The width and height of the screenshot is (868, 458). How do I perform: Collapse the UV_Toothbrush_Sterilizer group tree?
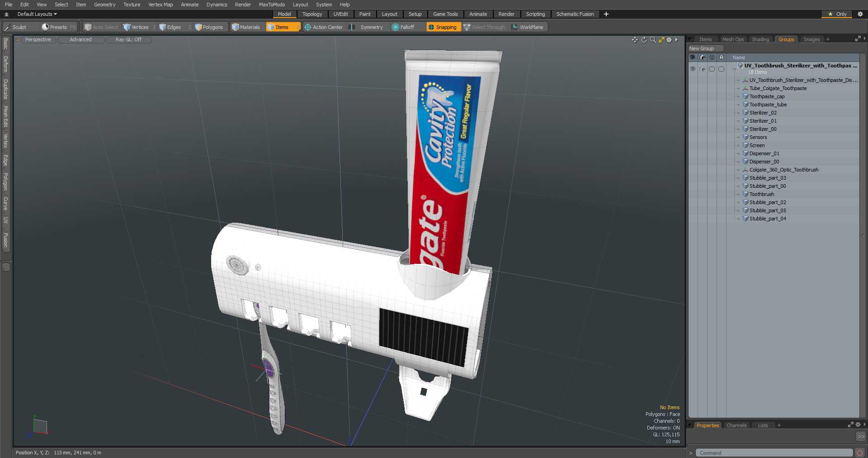pyautogui.click(x=734, y=68)
